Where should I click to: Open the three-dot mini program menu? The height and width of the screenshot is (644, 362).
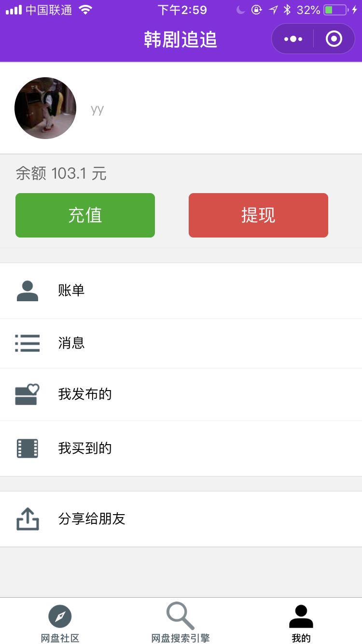pos(293,39)
